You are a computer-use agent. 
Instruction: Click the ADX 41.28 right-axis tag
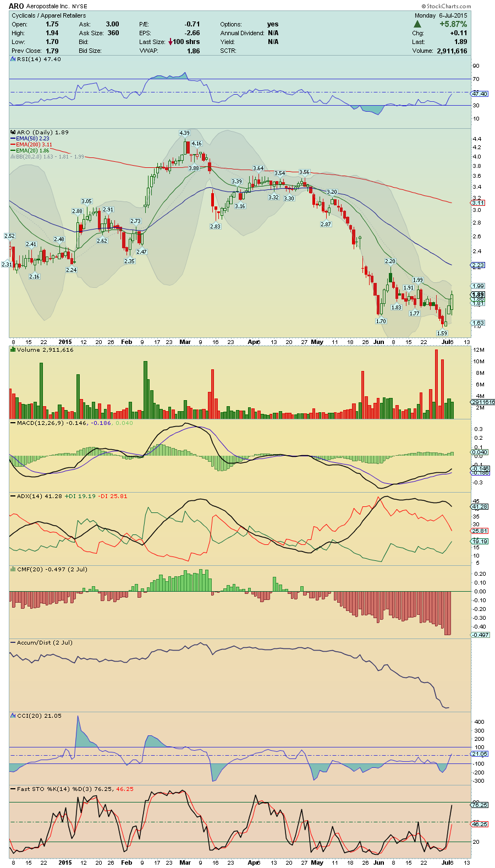[480, 506]
